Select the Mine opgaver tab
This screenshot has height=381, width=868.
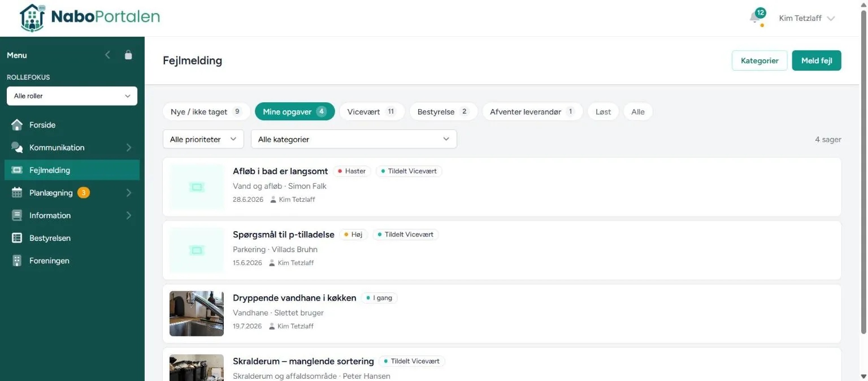pos(295,112)
